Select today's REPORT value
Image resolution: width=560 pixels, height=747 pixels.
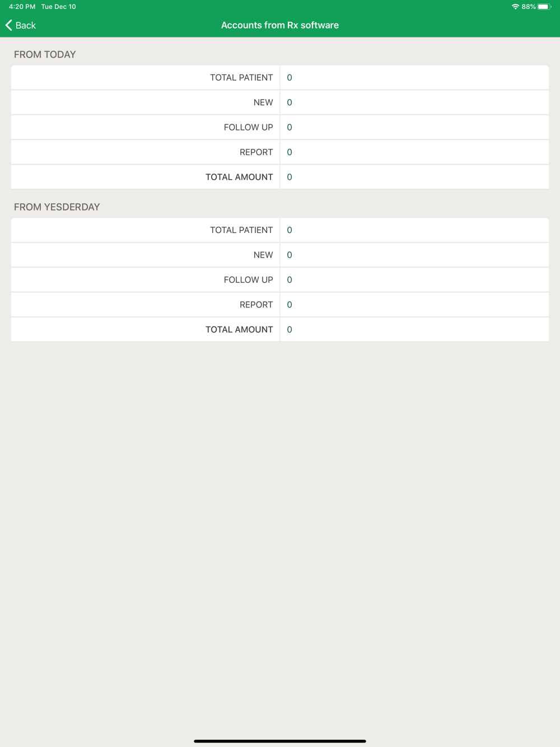pos(290,152)
